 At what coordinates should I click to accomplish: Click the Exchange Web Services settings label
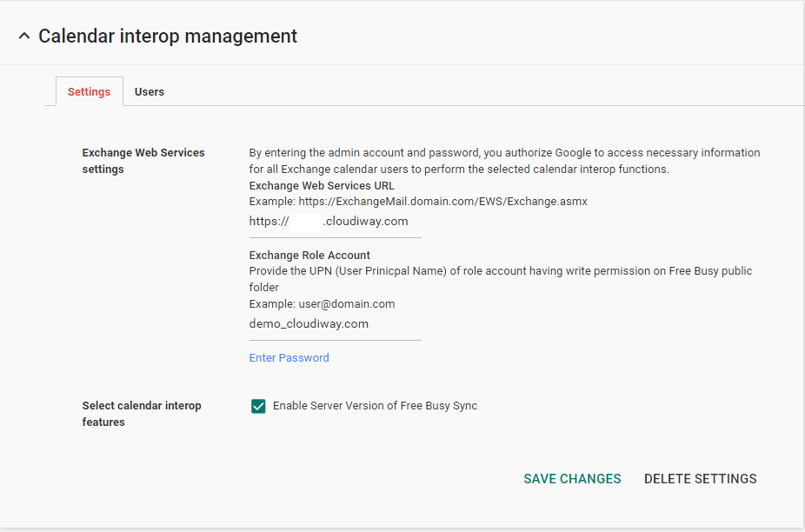(143, 161)
